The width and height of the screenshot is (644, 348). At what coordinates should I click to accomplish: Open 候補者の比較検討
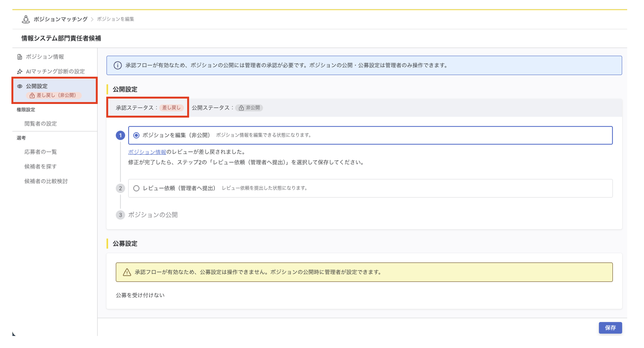pyautogui.click(x=46, y=181)
